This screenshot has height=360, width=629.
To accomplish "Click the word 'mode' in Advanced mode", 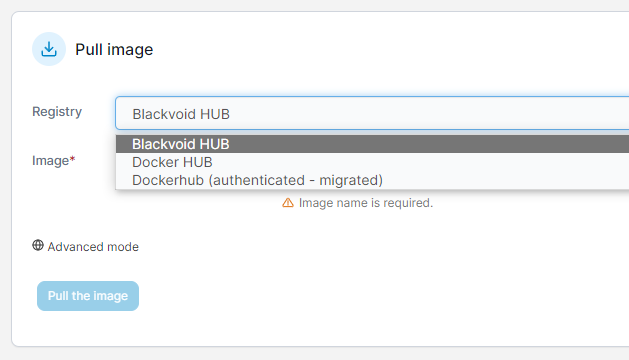I will coord(123,247).
